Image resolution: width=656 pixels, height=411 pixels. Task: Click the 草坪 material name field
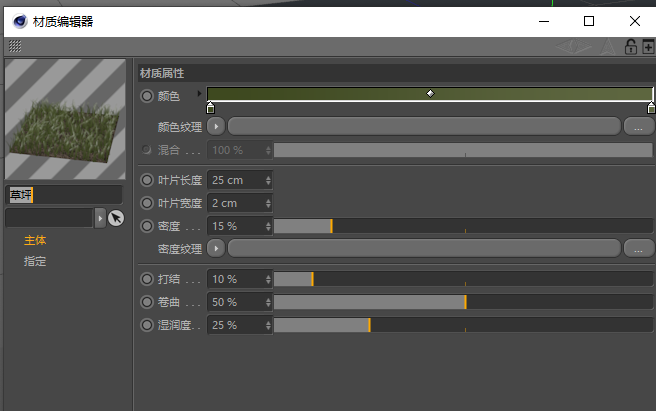pos(64,195)
